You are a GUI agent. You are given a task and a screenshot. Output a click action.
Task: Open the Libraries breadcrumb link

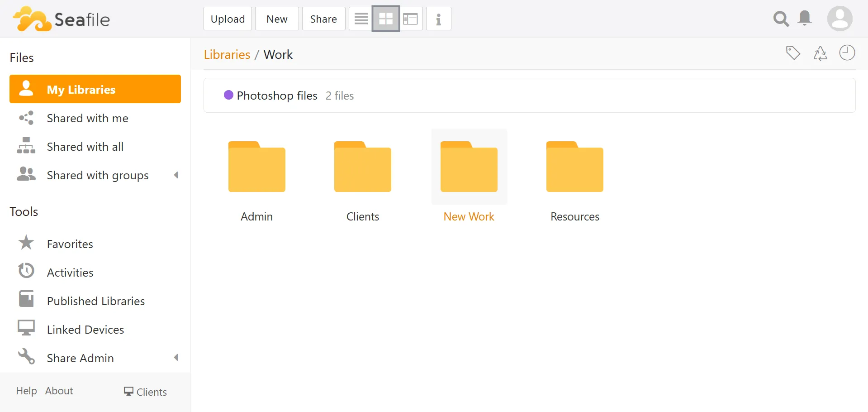pyautogui.click(x=227, y=54)
